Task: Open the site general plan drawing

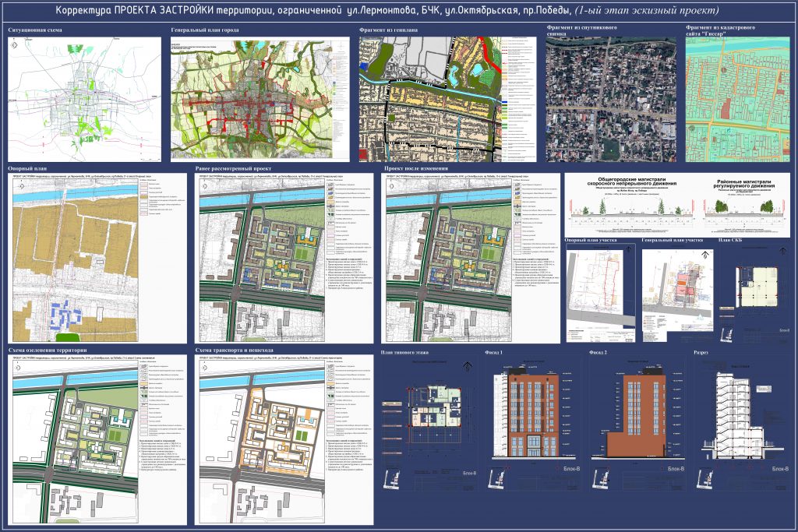Action: [677, 295]
